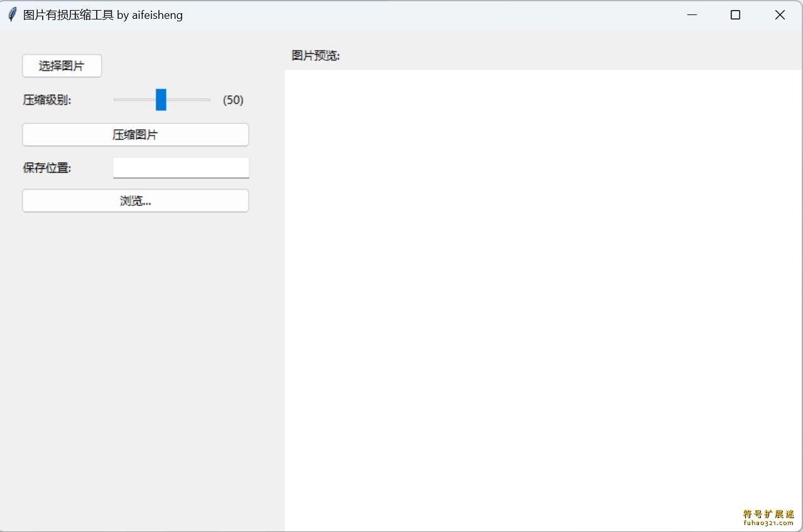Focus the 保存位置 text input field

181,168
